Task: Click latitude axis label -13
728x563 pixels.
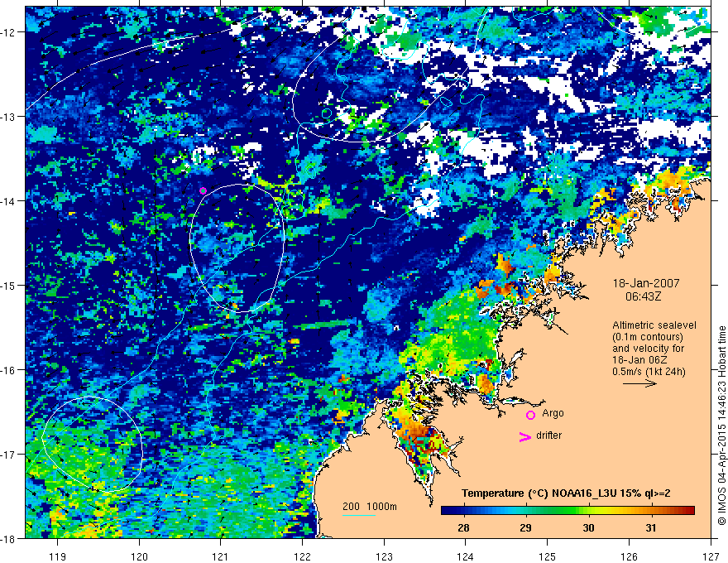Action: point(8,117)
